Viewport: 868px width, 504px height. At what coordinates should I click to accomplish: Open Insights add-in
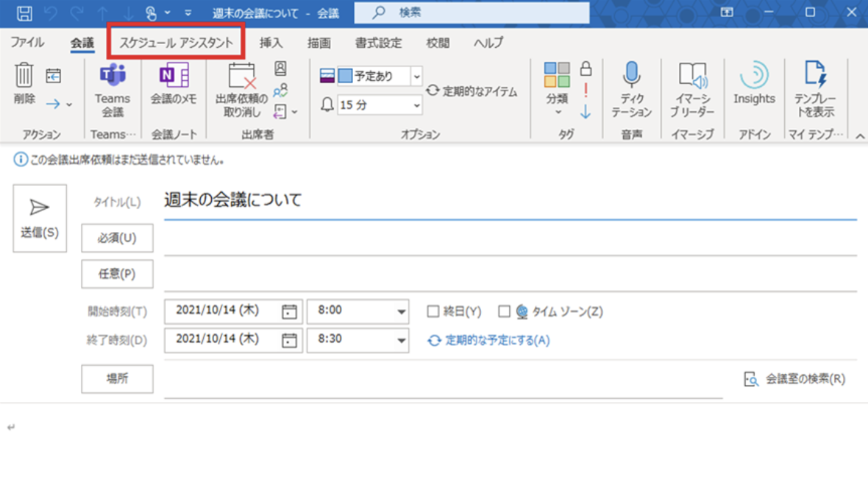pyautogui.click(x=754, y=77)
